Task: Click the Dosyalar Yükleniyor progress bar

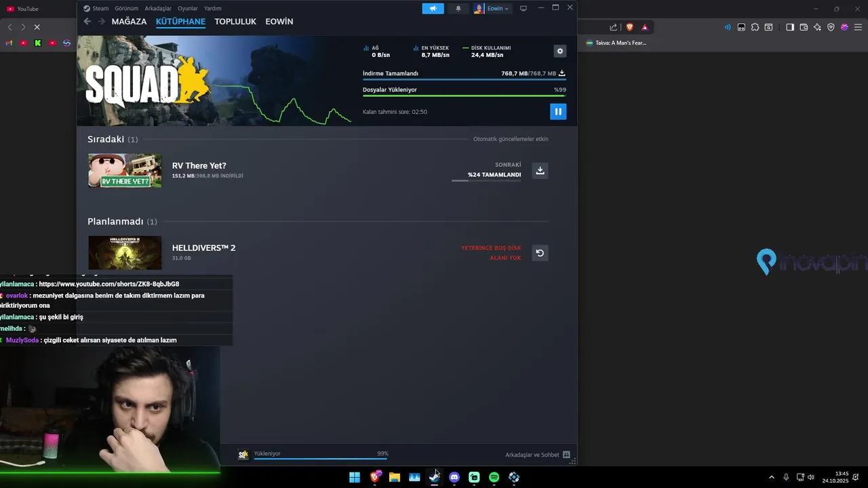Action: click(465, 96)
